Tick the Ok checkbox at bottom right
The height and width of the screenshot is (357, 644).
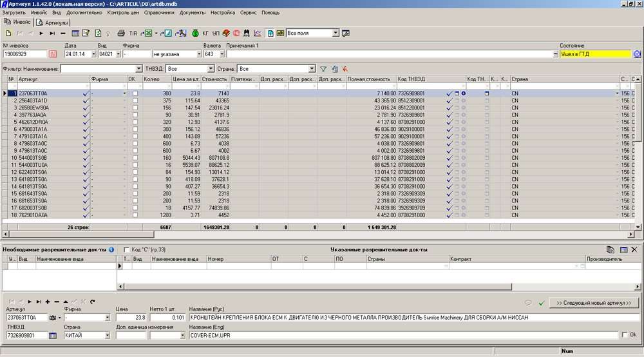[x=625, y=335]
